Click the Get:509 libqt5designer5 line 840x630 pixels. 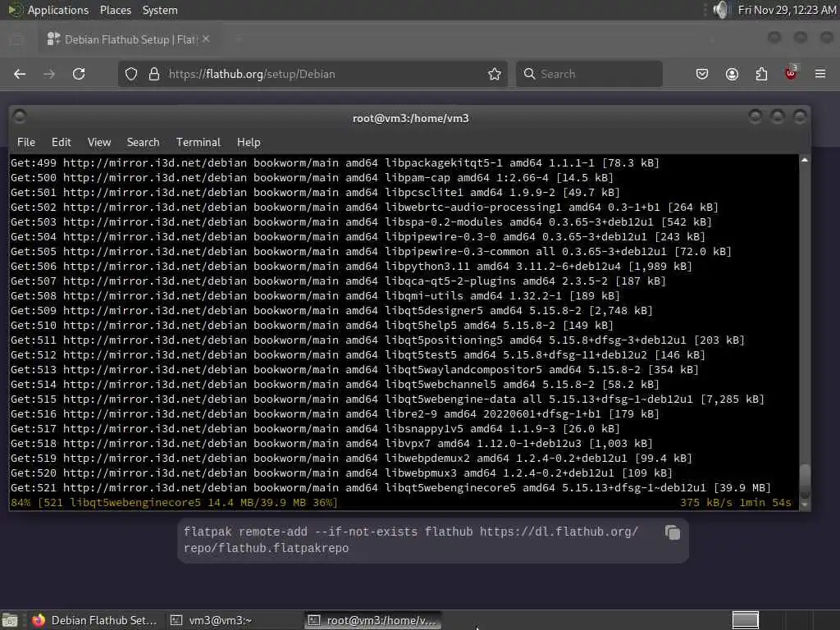click(x=331, y=311)
